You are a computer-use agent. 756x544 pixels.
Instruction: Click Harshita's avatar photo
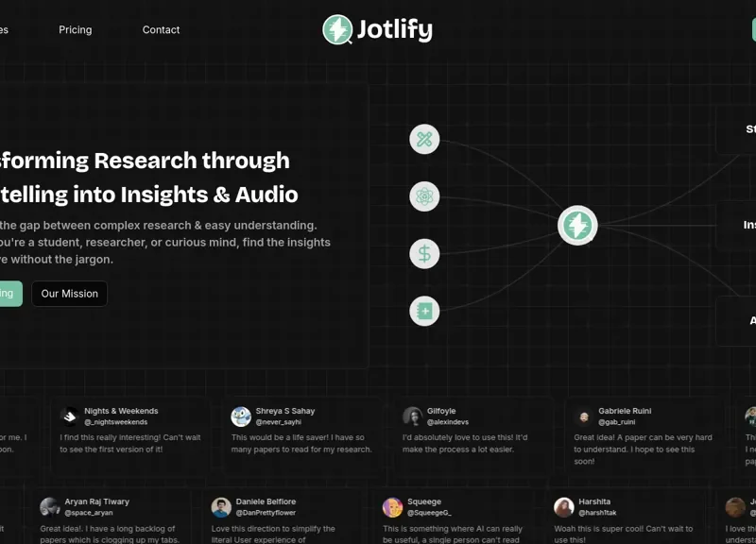tap(565, 505)
